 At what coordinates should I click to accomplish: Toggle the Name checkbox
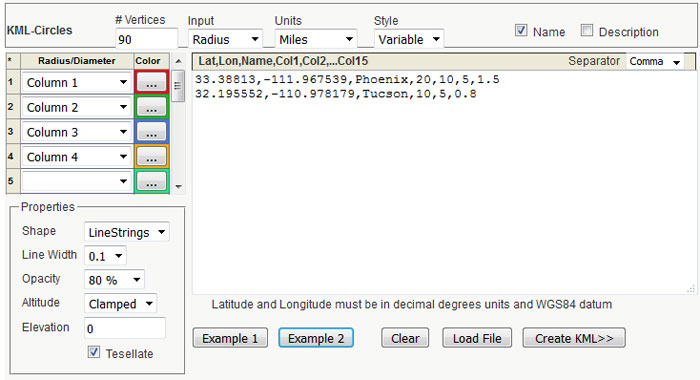coord(521,31)
